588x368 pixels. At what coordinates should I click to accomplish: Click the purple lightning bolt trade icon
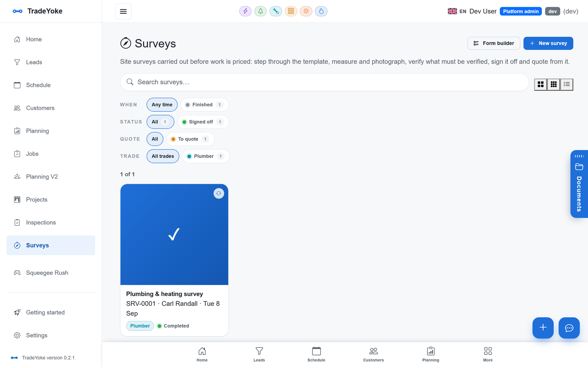(245, 11)
